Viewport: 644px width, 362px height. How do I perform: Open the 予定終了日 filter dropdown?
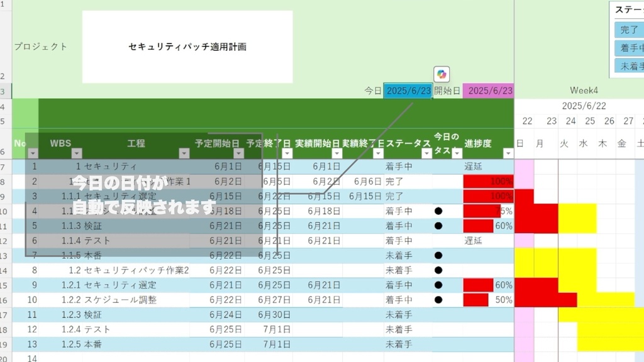287,152
